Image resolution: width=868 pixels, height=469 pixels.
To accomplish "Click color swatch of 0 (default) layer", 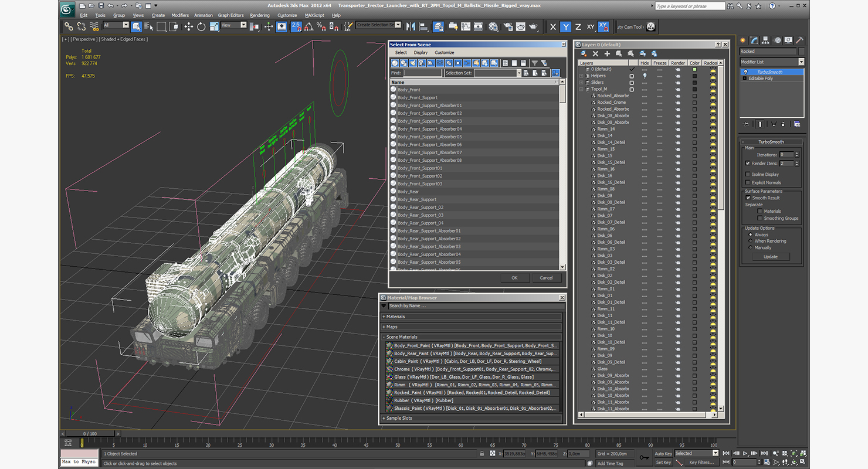I will point(694,69).
